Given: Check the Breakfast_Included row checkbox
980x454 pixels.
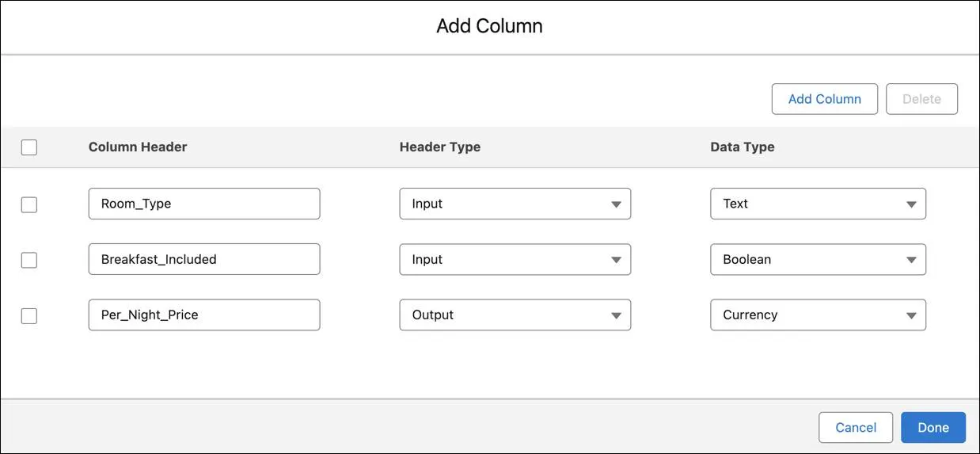Looking at the screenshot, I should 29,260.
